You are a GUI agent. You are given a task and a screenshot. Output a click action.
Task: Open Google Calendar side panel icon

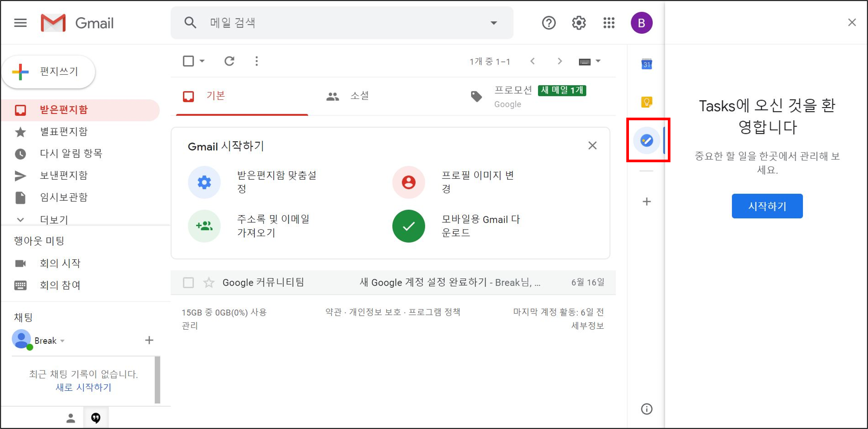pos(646,64)
